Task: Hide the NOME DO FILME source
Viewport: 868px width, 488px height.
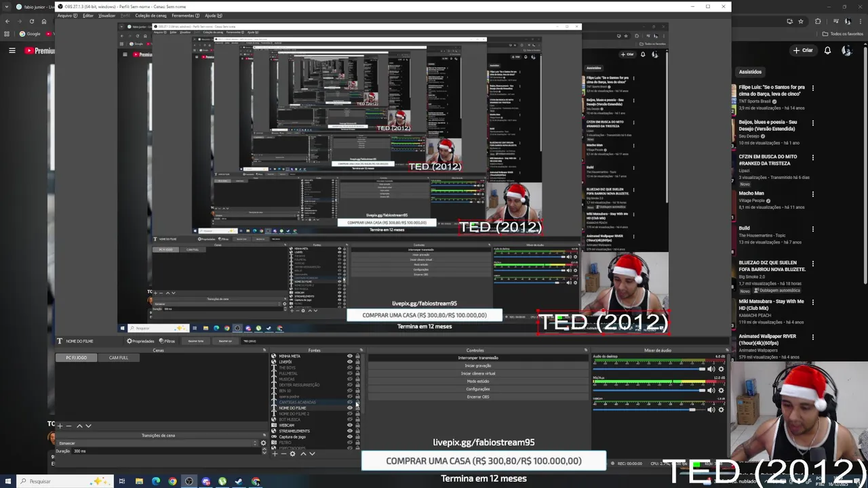Action: [x=350, y=408]
